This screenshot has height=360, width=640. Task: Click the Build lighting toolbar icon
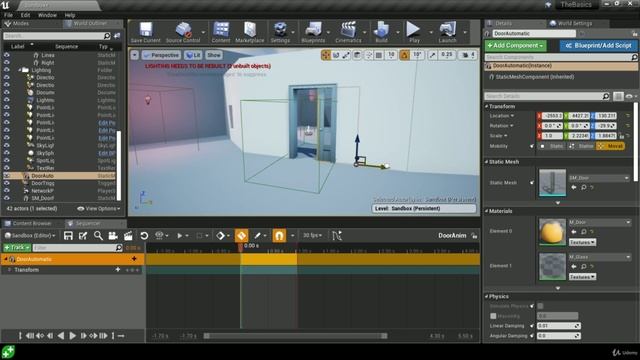pyautogui.click(x=381, y=32)
